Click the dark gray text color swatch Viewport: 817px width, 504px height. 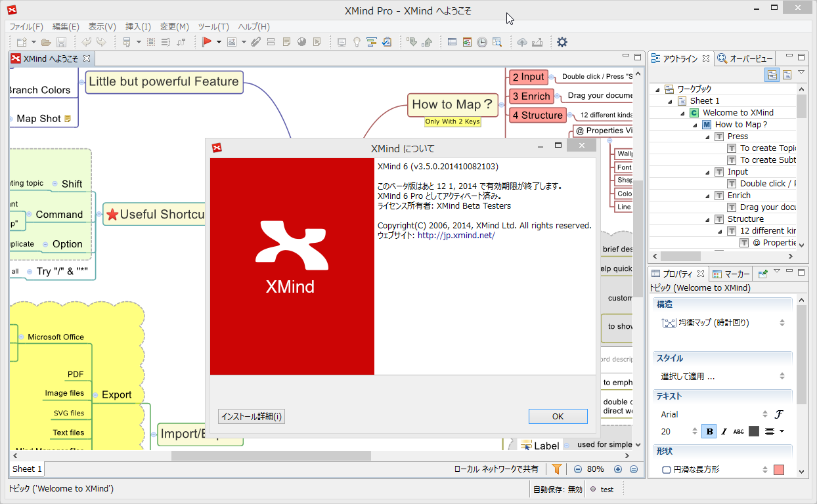(754, 431)
